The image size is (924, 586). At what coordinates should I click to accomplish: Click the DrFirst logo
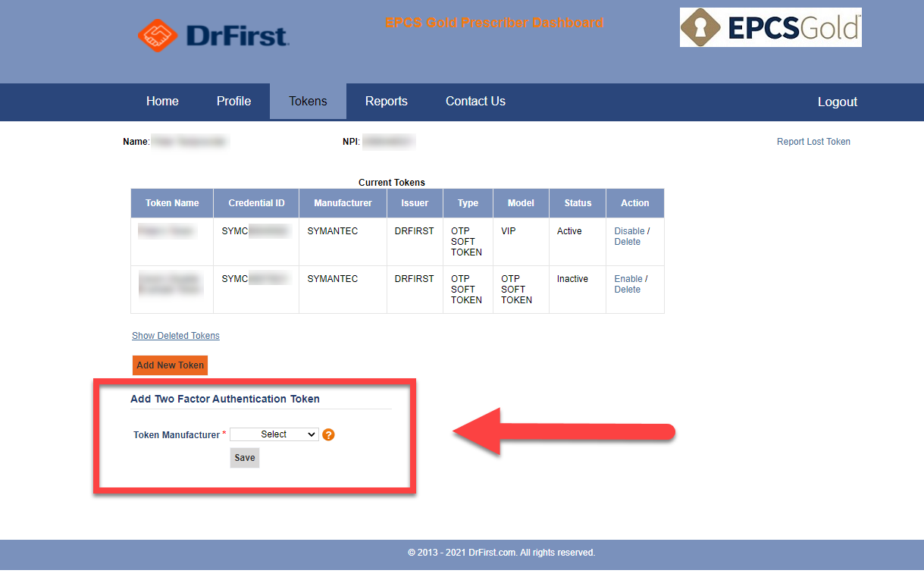tap(213, 36)
